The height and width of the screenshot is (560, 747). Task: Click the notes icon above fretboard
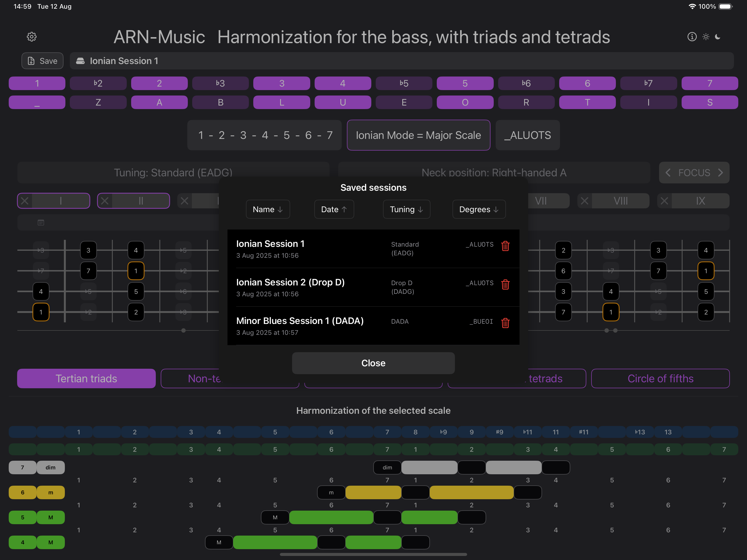click(41, 222)
